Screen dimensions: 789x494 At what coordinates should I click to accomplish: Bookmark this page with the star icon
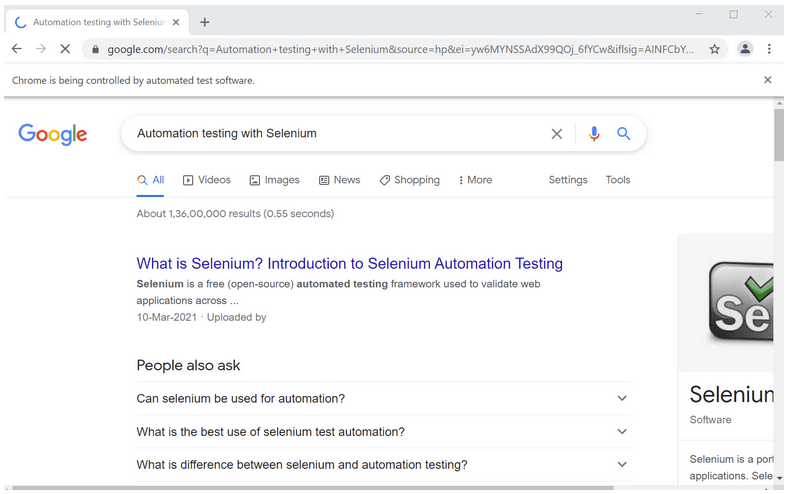click(x=715, y=48)
